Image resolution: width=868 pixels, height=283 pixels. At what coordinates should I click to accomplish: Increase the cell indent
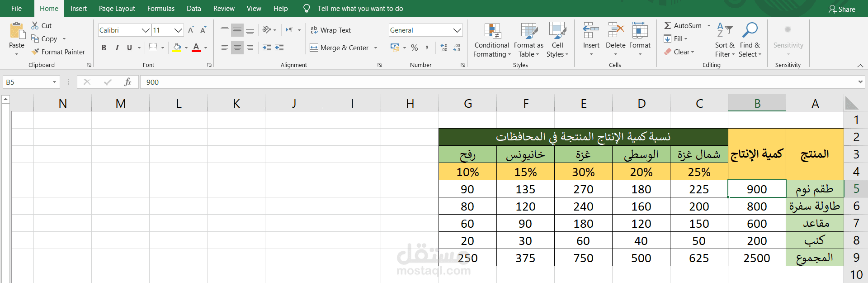coord(279,48)
